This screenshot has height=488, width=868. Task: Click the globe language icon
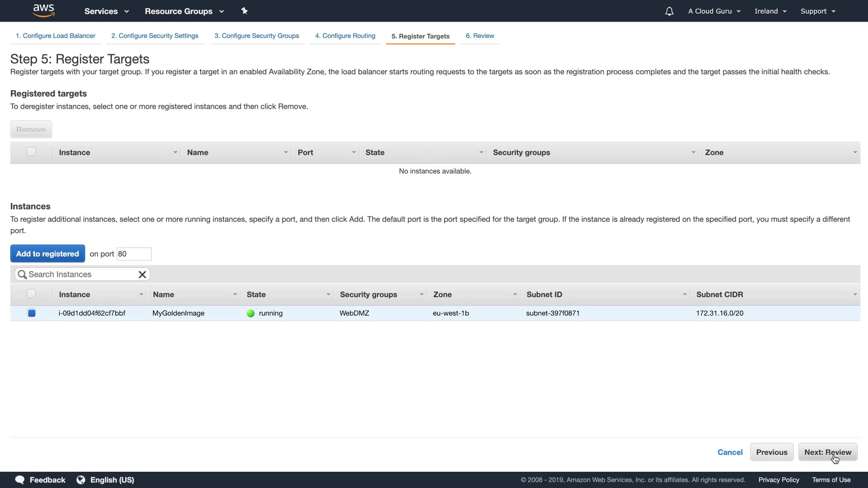(x=81, y=479)
